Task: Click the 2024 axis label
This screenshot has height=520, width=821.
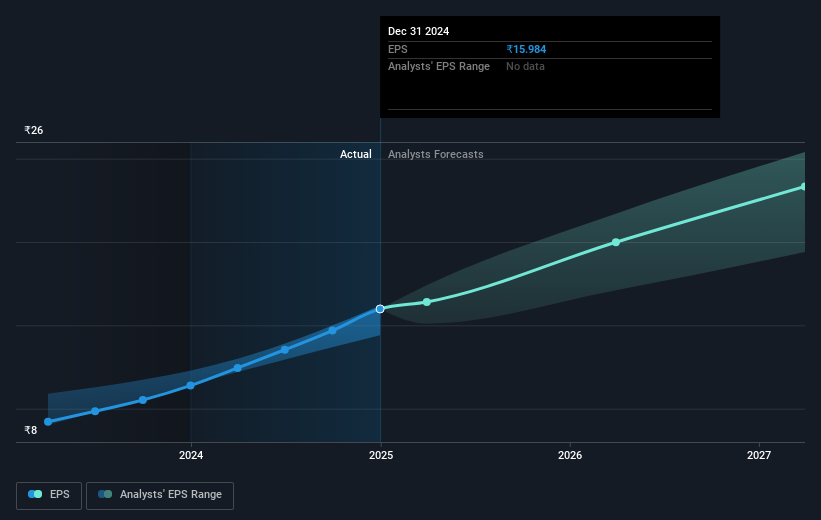Action: [191, 455]
